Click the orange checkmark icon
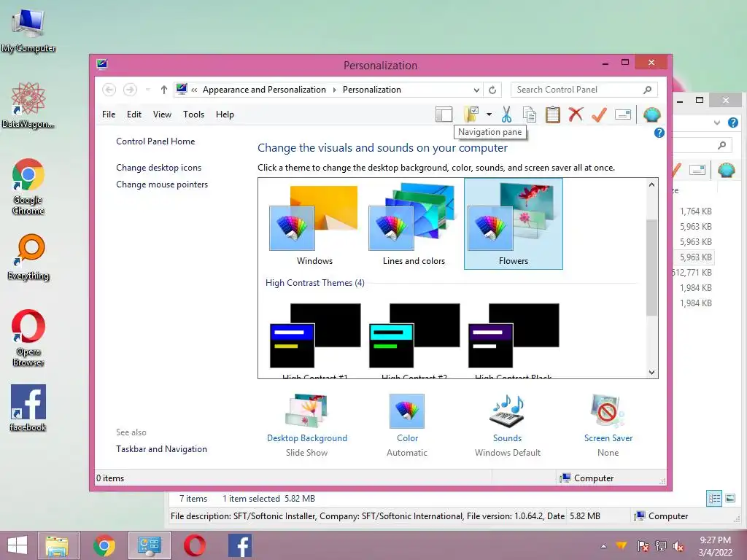 coord(600,114)
